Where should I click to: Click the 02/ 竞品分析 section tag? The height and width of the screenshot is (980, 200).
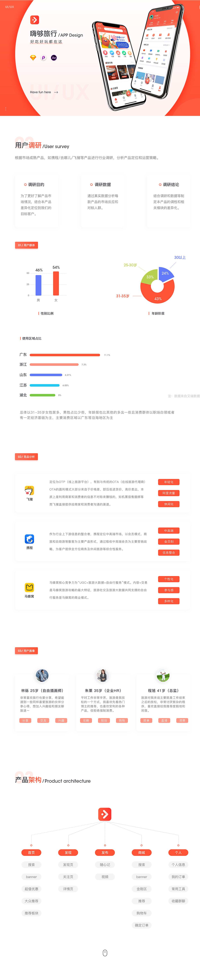click(27, 456)
